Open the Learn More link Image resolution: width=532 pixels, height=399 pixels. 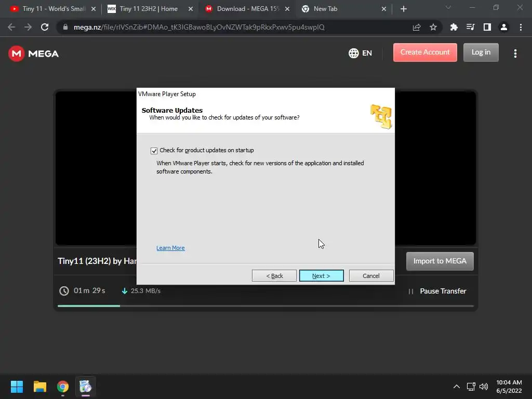click(170, 248)
